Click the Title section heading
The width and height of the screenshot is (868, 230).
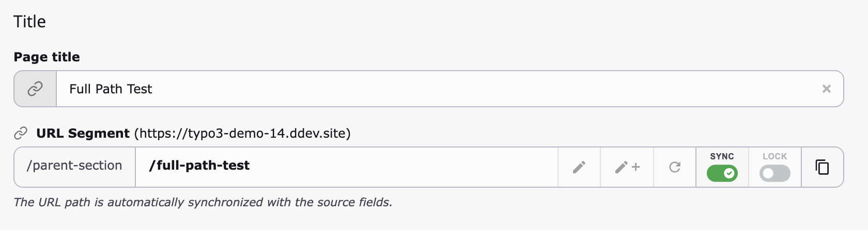pyautogui.click(x=29, y=22)
